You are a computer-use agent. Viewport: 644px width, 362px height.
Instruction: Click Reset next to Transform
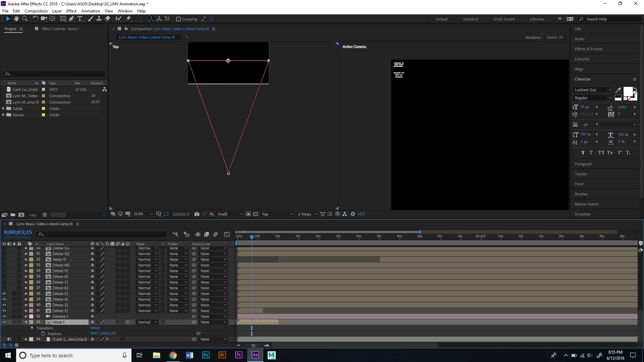click(x=95, y=328)
